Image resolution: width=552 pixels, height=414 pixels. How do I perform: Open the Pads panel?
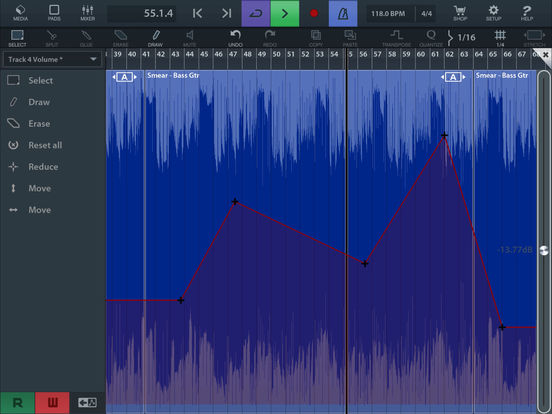(54, 13)
